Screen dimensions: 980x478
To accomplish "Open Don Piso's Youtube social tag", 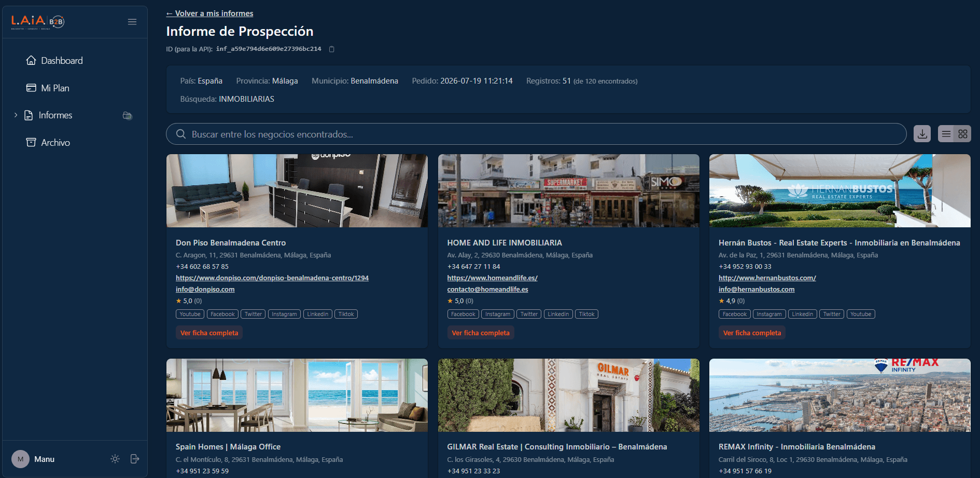I will (190, 314).
